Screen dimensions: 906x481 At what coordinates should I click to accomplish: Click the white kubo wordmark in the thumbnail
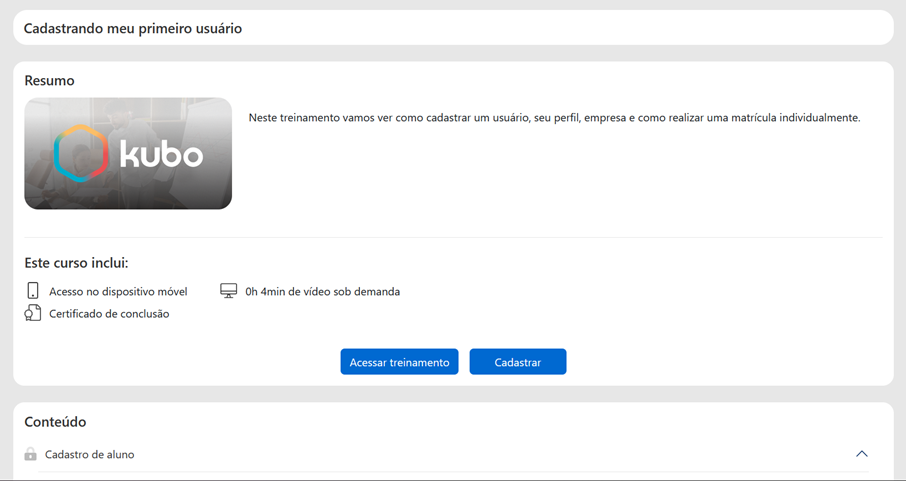pyautogui.click(x=161, y=154)
